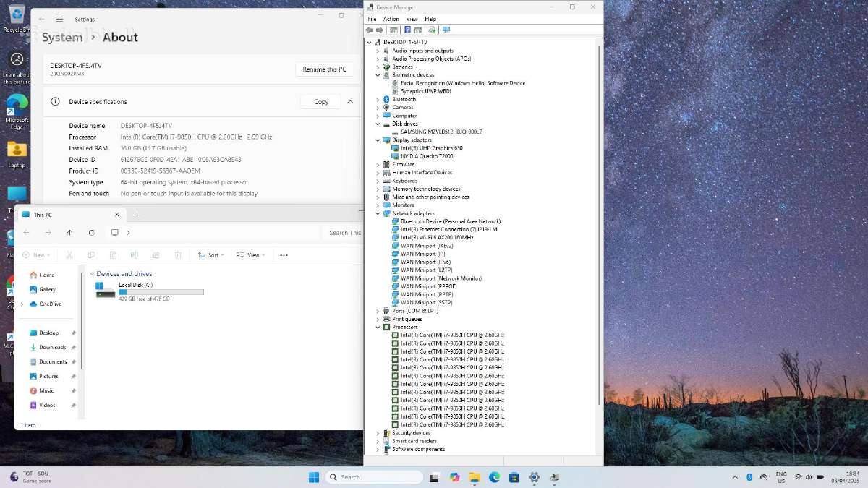The image size is (868, 488).
Task: Click the Refresh icon in This PC window
Action: 91,233
